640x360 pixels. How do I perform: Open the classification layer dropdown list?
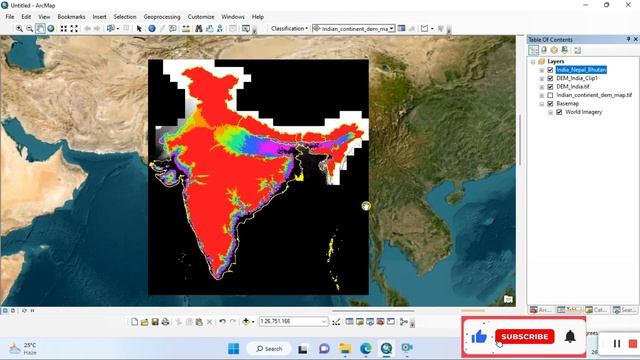391,29
